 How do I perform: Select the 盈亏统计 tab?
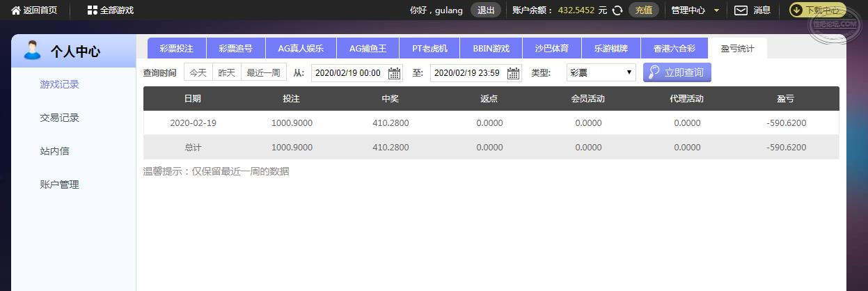click(x=737, y=49)
